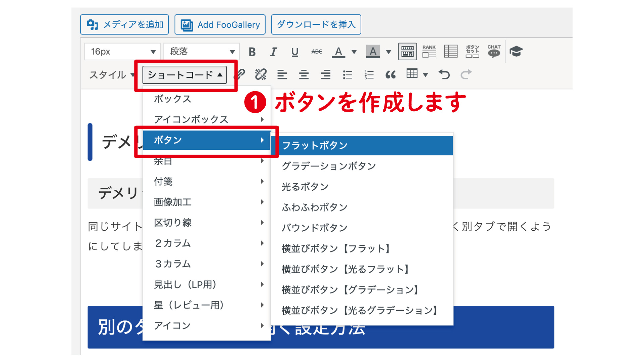Open the 段落 paragraph format dropdown
The height and width of the screenshot is (362, 644).
click(x=202, y=52)
